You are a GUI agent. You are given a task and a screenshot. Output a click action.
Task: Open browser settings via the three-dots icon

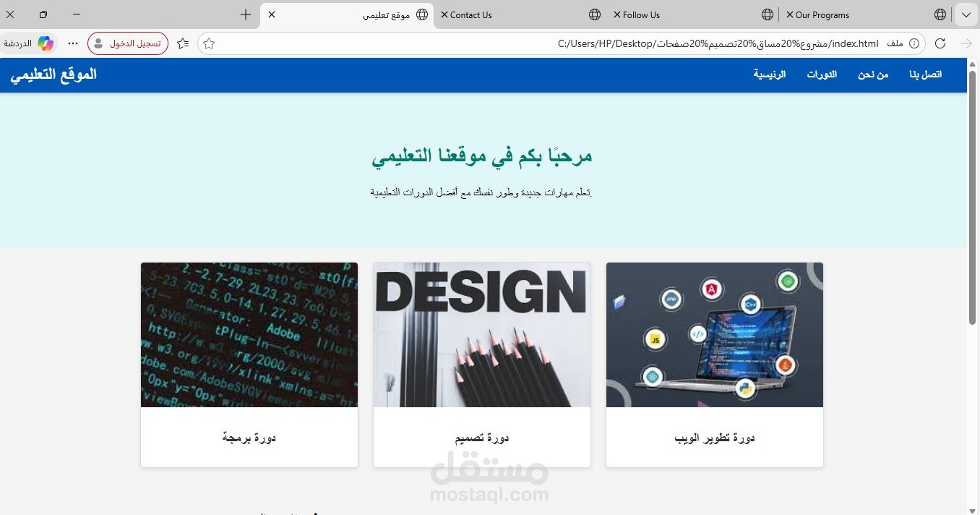(x=73, y=43)
